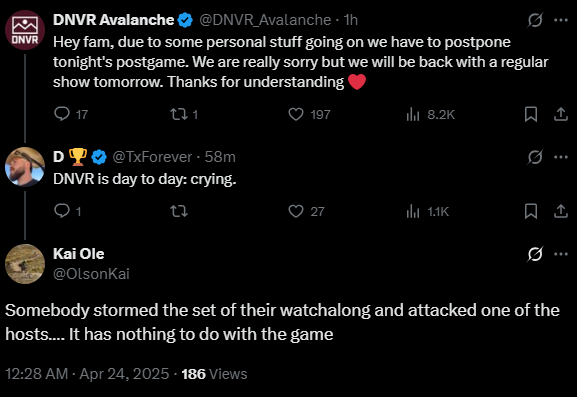The width and height of the screenshot is (577, 397).
Task: Bookmark the DNVR Avalanche tweet
Action: tap(531, 114)
